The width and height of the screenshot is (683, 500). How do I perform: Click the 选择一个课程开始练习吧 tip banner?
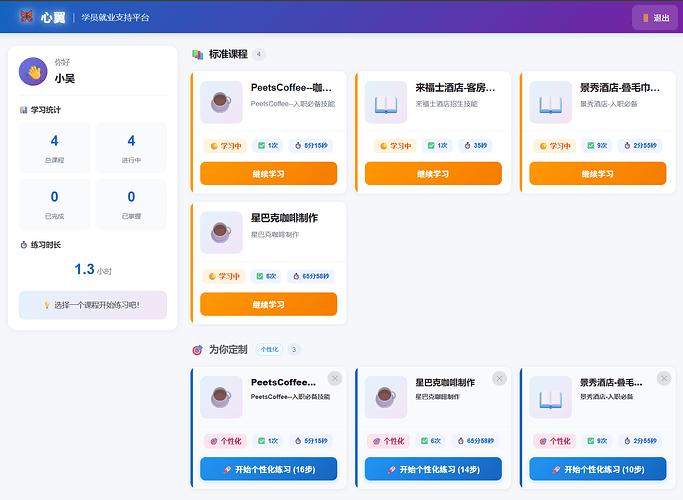93,305
